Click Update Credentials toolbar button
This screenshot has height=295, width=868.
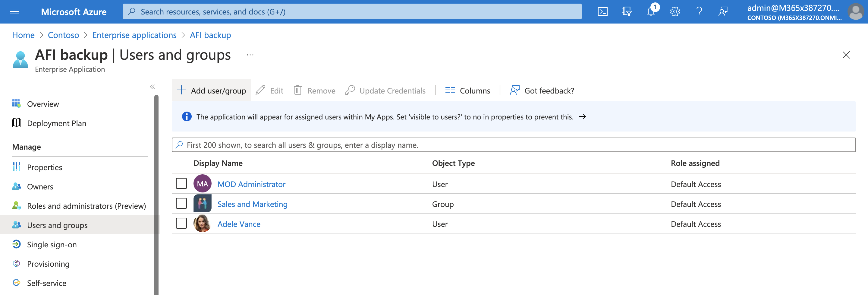(x=385, y=90)
